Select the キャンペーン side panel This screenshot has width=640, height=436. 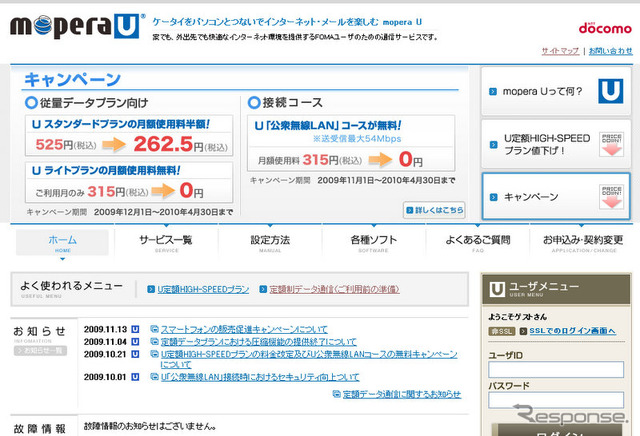[556, 196]
